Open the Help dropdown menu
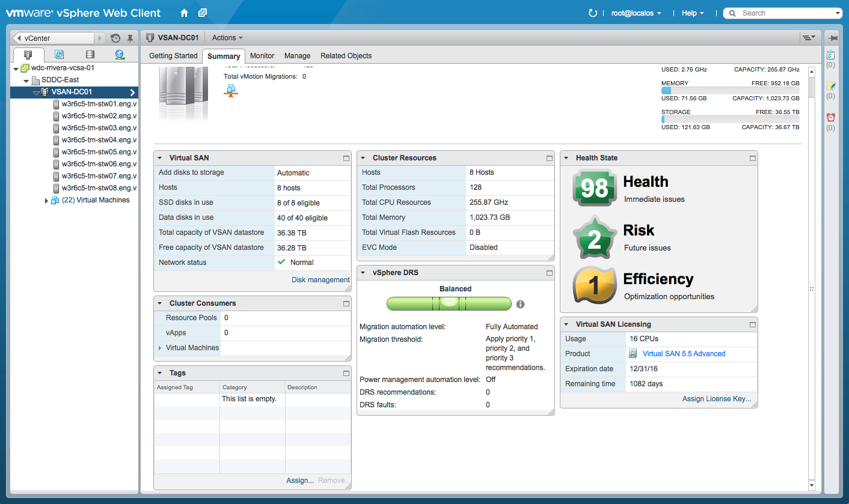The width and height of the screenshot is (849, 504). (x=693, y=13)
